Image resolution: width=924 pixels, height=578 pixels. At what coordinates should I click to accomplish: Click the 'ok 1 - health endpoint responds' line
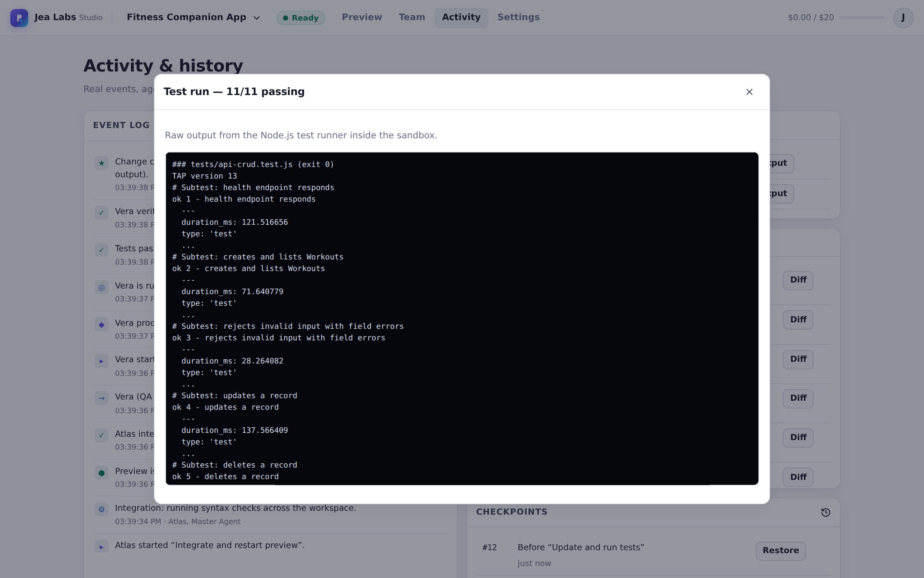[x=244, y=199]
